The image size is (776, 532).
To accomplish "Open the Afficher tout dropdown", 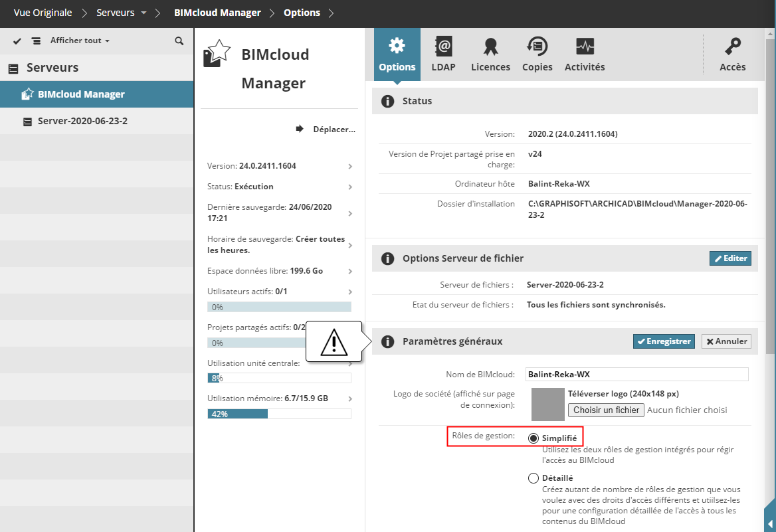I will point(80,41).
